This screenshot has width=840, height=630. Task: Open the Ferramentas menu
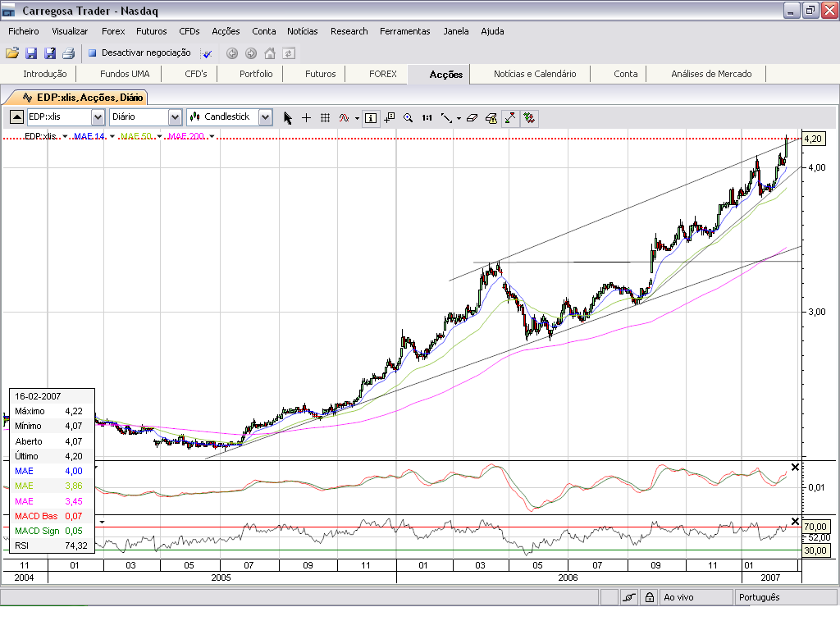(404, 31)
